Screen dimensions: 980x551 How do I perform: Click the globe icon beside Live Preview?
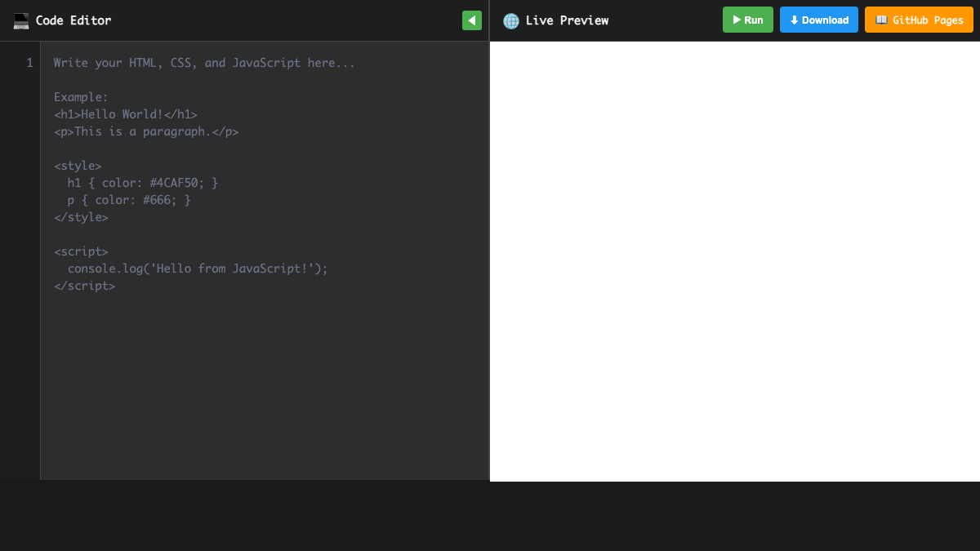(x=511, y=20)
